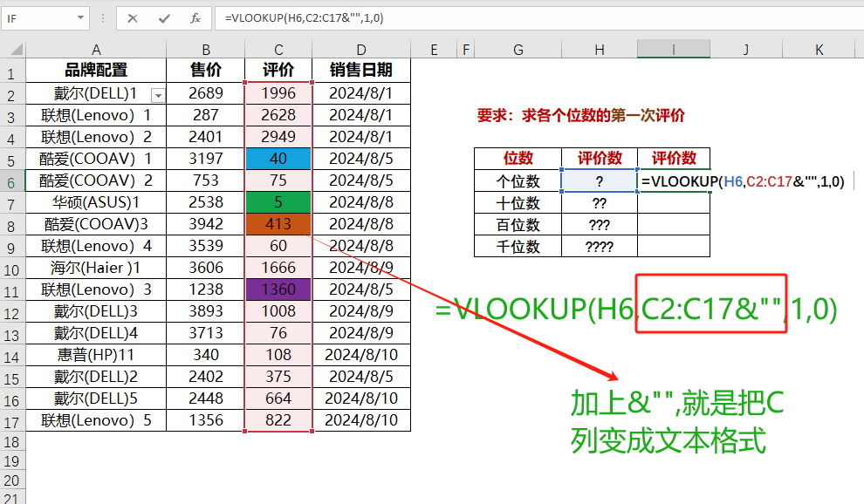Click the red requirement text 要求：求各个位数的第一次评价
The image size is (864, 504).
pyautogui.click(x=580, y=116)
